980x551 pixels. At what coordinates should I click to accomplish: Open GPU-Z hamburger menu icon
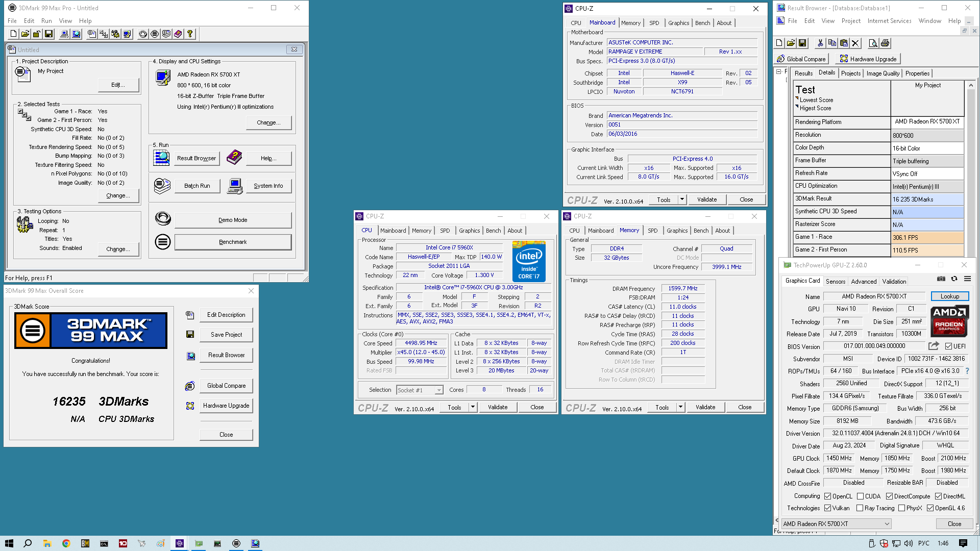967,279
